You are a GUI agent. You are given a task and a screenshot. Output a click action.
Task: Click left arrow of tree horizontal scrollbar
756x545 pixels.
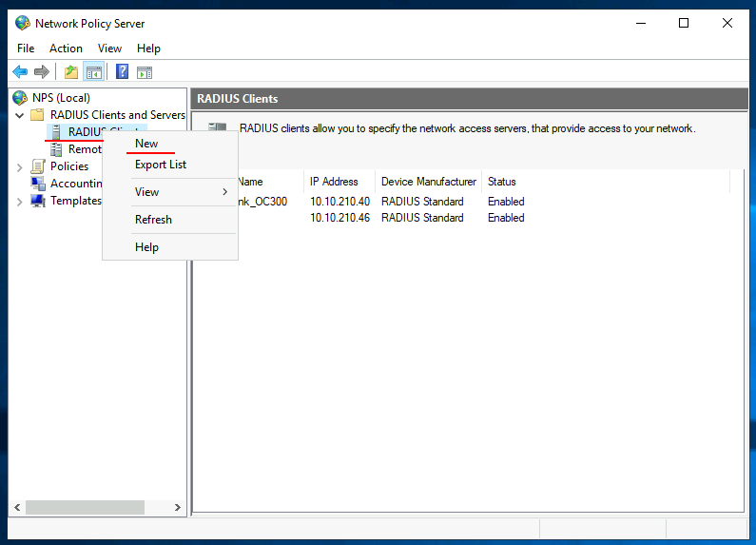coord(17,507)
